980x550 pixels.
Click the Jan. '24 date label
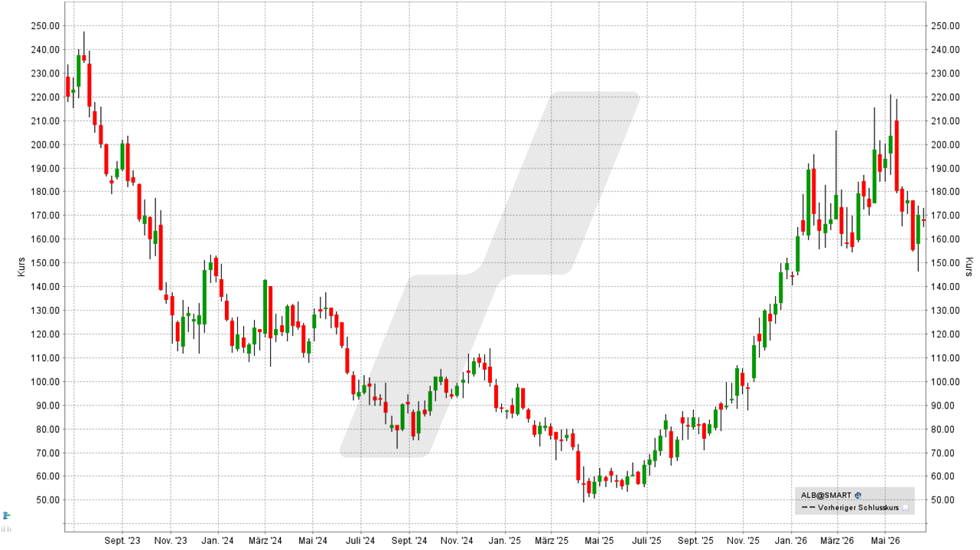coord(217,540)
